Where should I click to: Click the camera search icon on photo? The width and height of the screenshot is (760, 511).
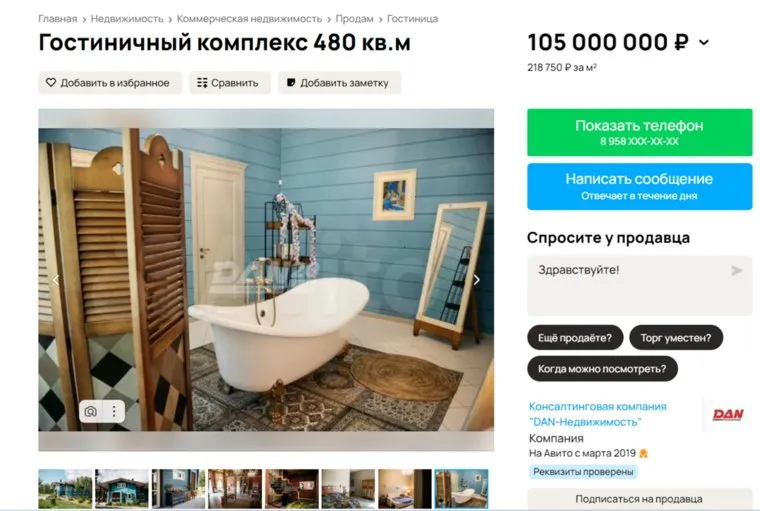pyautogui.click(x=91, y=412)
